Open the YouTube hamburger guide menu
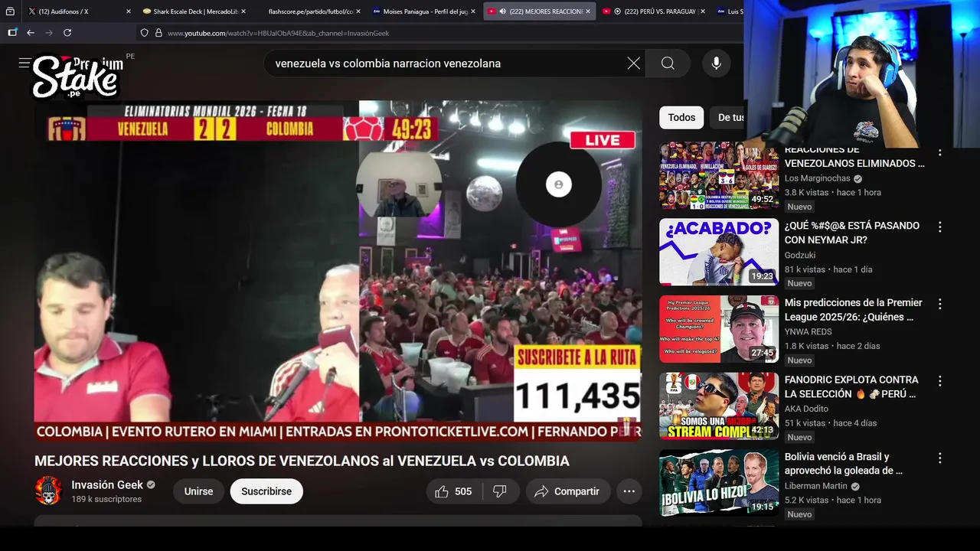The height and width of the screenshot is (551, 980). [24, 64]
